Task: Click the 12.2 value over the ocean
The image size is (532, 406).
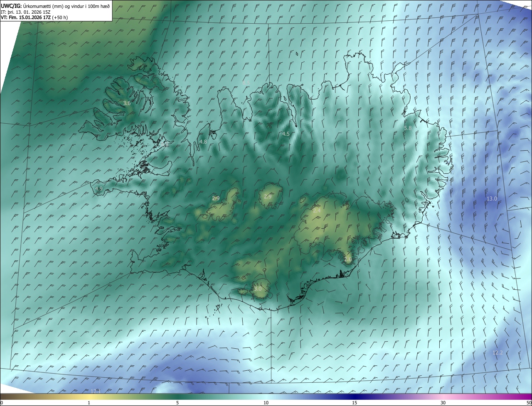Action: (498, 353)
